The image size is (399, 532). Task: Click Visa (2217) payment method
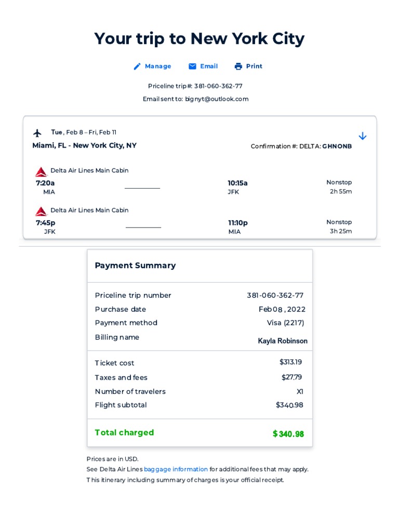[x=285, y=323]
